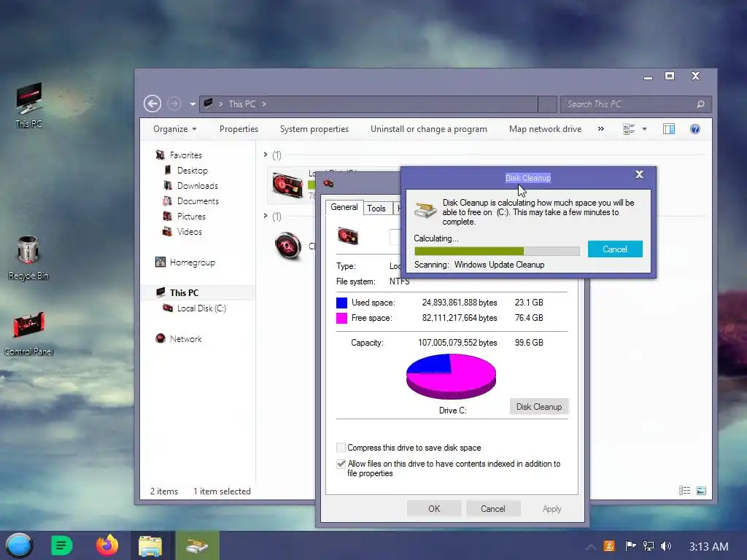Click This PC in address bar
This screenshot has height=560, width=747.
coord(242,104)
